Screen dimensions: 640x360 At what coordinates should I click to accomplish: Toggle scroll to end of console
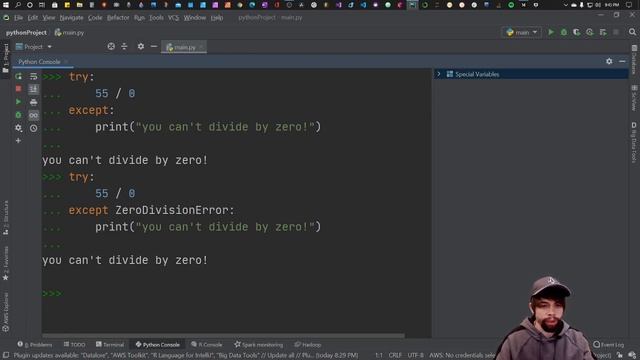[33, 89]
